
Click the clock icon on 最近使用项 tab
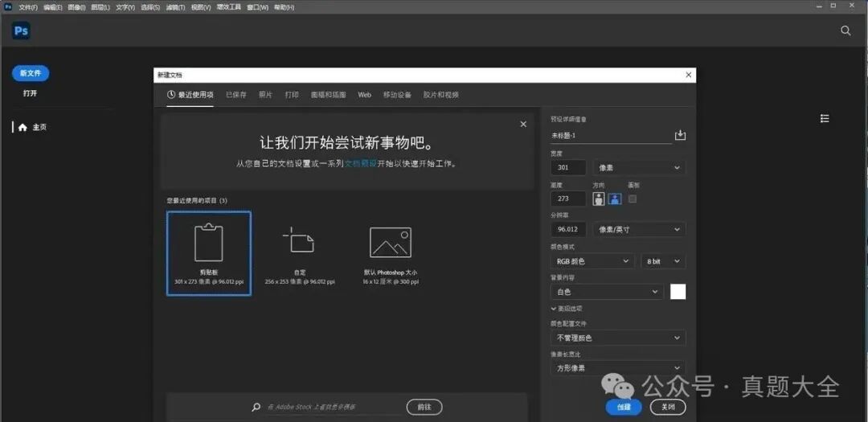coord(171,95)
